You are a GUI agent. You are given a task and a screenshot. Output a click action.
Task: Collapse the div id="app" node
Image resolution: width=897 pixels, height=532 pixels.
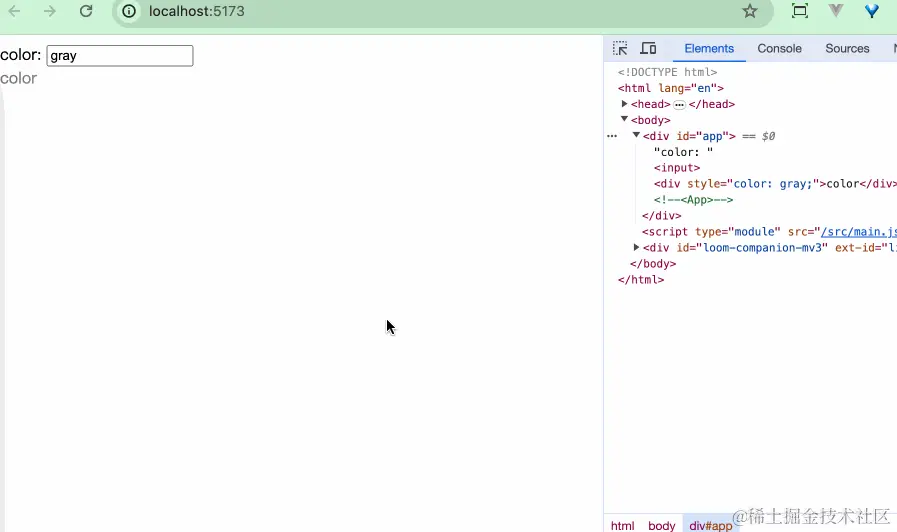pos(636,135)
